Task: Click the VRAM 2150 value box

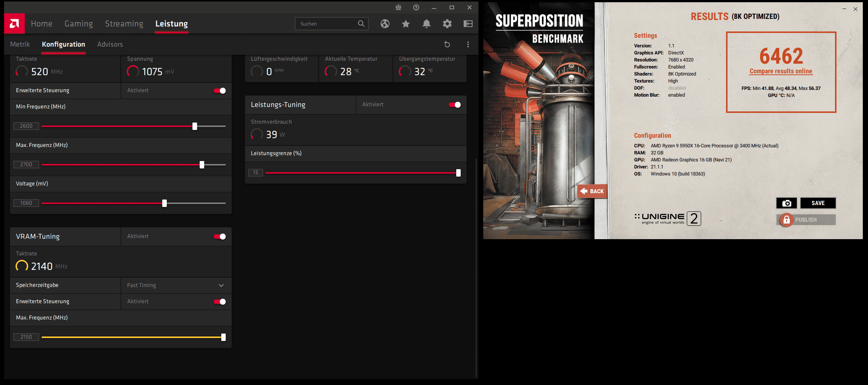Action: pyautogui.click(x=26, y=337)
